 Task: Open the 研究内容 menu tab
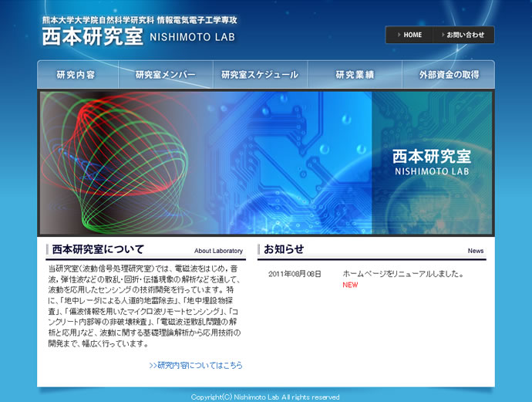point(78,74)
